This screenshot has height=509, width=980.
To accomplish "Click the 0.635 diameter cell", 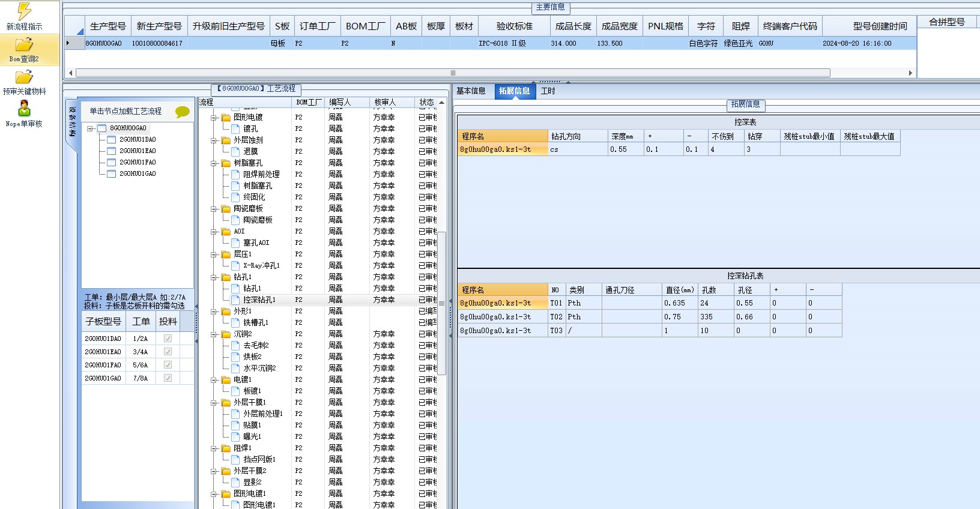I will [x=680, y=303].
